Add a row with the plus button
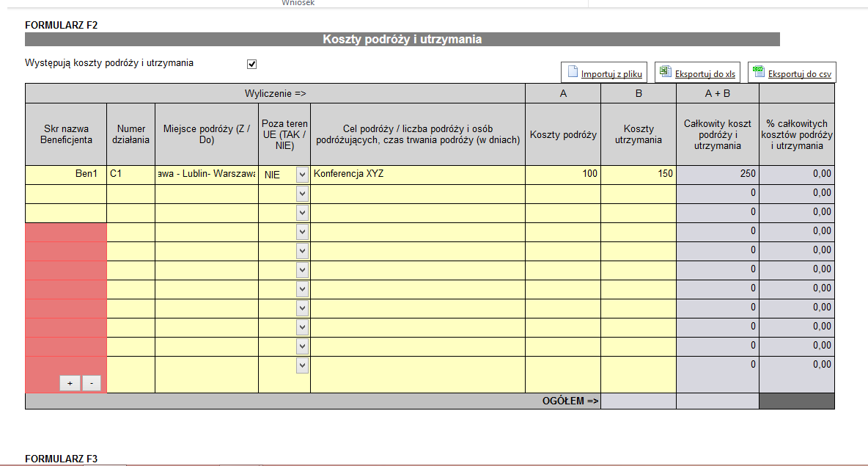The height and width of the screenshot is (466, 868). tap(70, 383)
